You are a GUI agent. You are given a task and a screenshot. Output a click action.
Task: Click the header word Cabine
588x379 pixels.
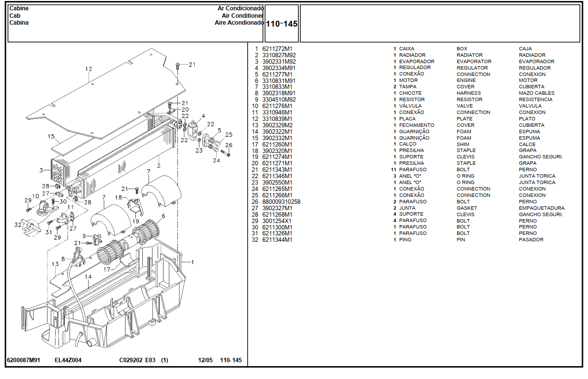[19, 8]
